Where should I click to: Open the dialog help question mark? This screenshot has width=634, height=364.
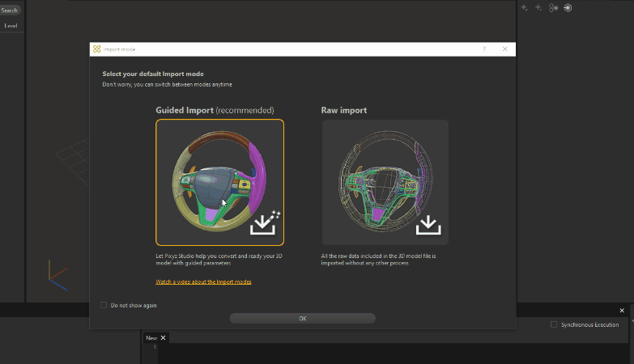pos(484,49)
